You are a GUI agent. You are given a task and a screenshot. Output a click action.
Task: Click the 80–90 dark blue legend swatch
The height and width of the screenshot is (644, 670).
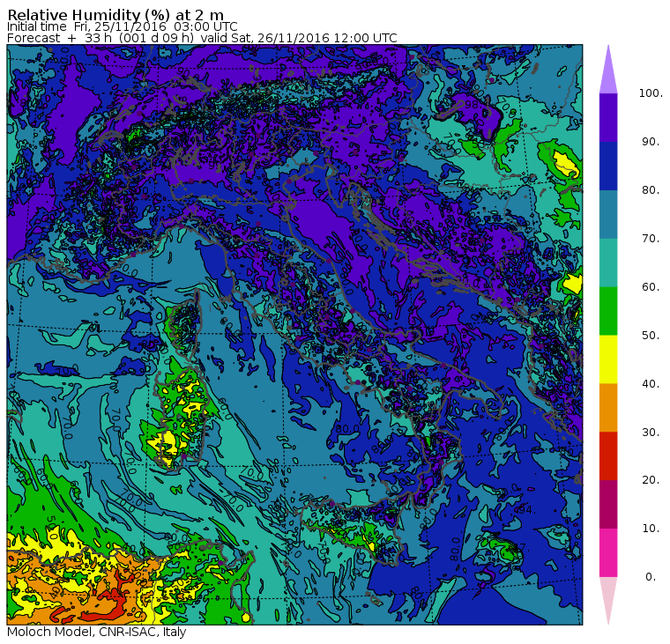[608, 166]
